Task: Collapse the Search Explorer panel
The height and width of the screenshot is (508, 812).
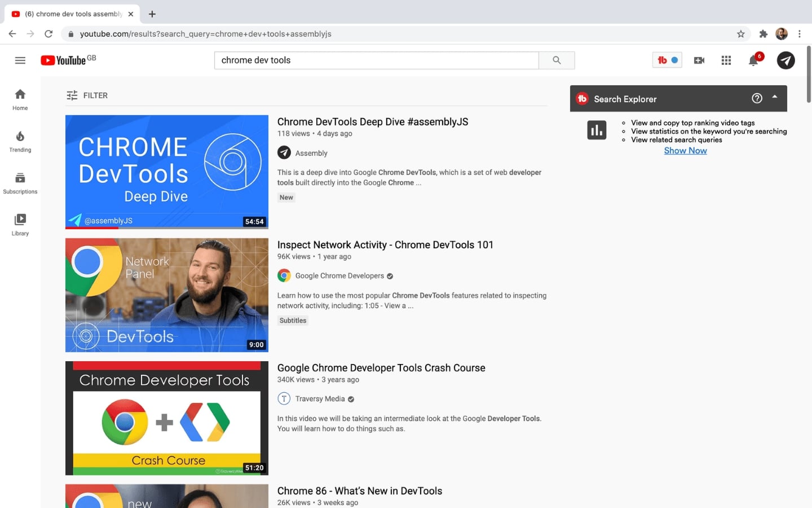Action: coord(775,97)
